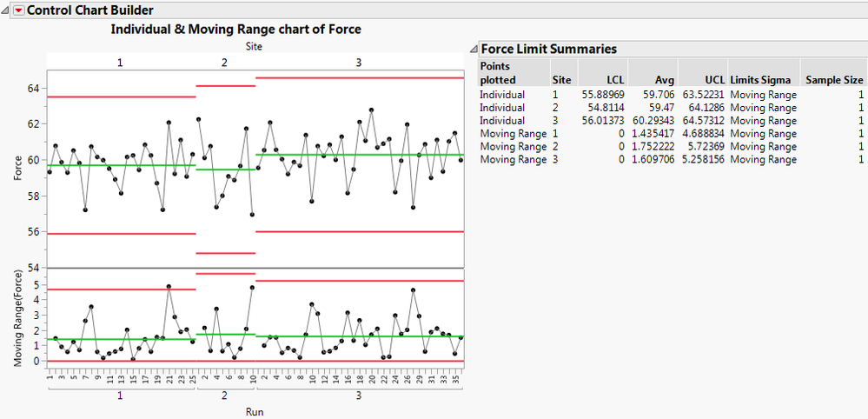The height and width of the screenshot is (419, 868).
Task: Click the 64 tick on Force axis
Action: pyautogui.click(x=36, y=89)
